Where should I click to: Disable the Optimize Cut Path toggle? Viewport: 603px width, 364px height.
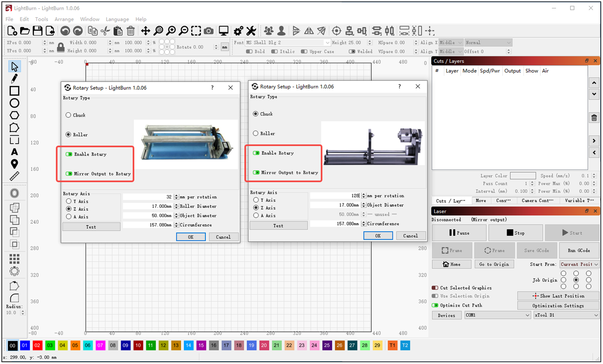coord(435,305)
